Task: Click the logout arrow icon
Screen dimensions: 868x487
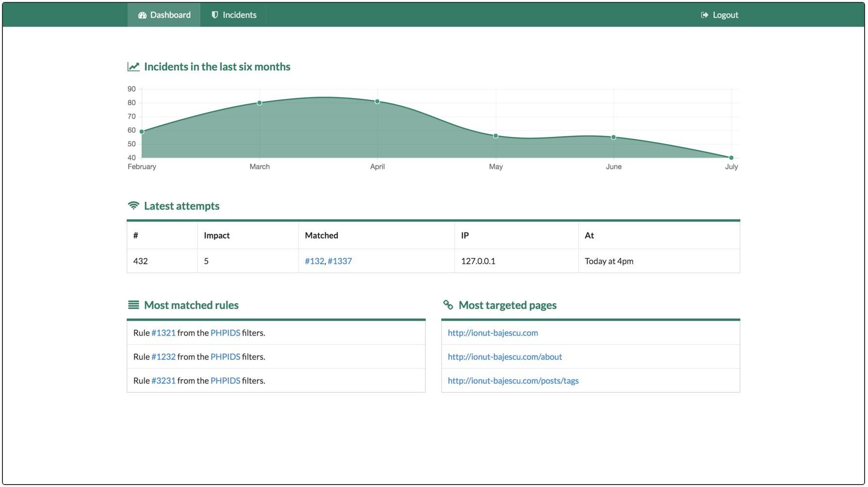Action: tap(705, 15)
